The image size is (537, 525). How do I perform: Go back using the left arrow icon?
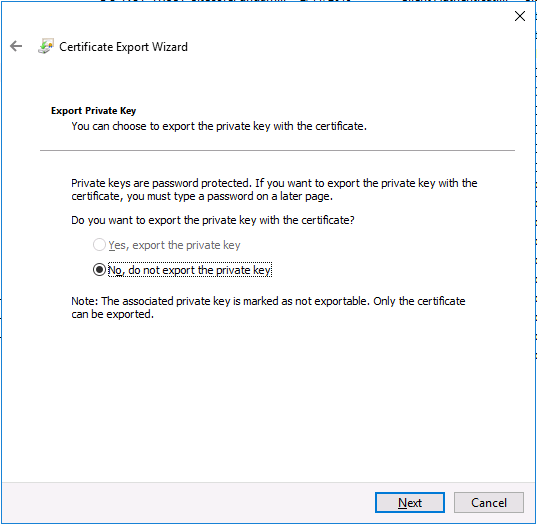[x=16, y=46]
